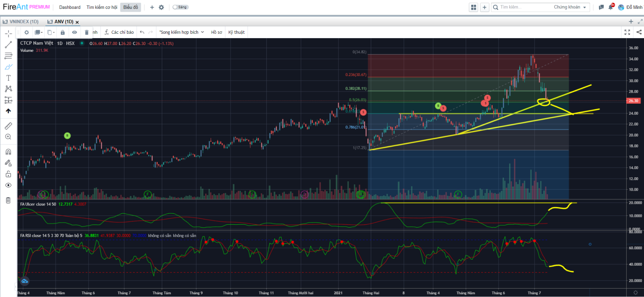Select the trend line drawing tool
The width and height of the screenshot is (644, 297).
click(x=8, y=45)
